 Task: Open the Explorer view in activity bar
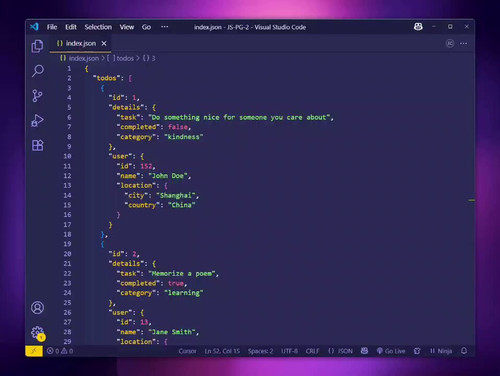click(37, 46)
